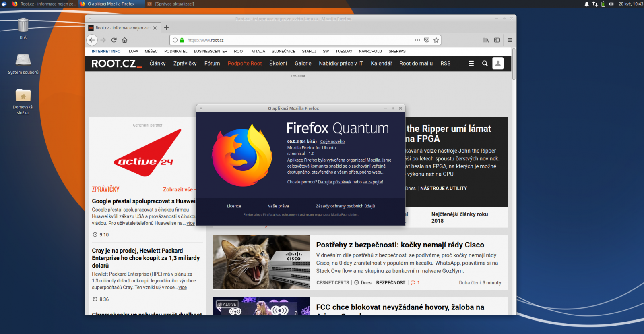This screenshot has width=644, height=334.
Task: Open Články in Root.cz navigation
Action: click(157, 64)
